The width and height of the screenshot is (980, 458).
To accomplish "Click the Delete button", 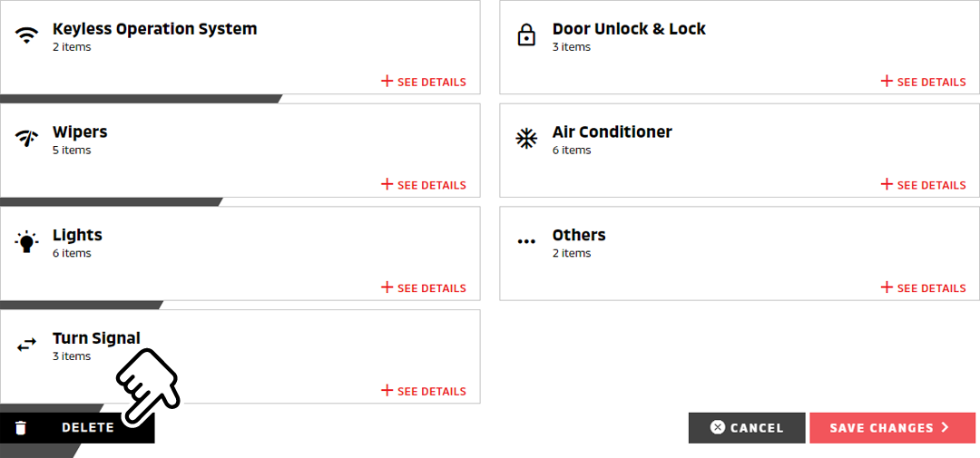I will point(77,428).
